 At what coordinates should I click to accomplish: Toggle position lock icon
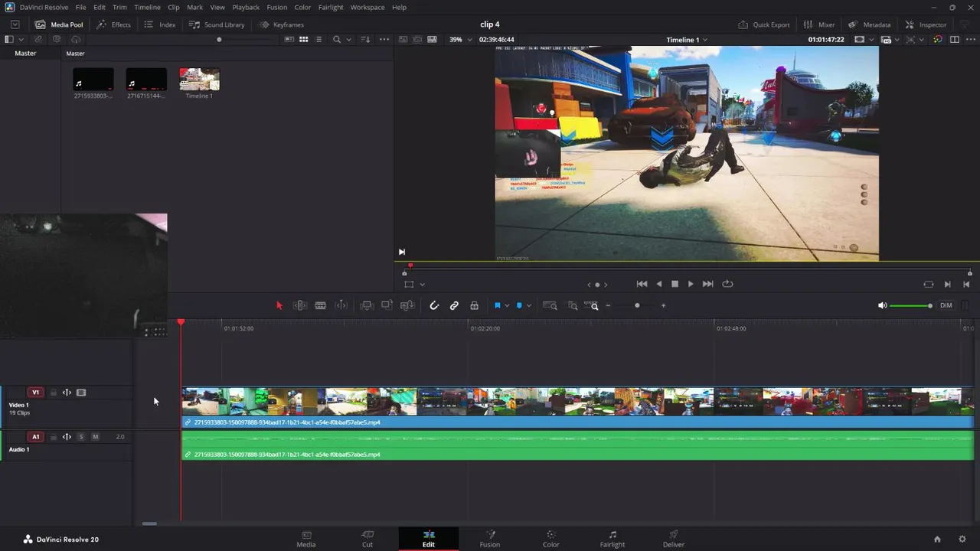point(475,305)
